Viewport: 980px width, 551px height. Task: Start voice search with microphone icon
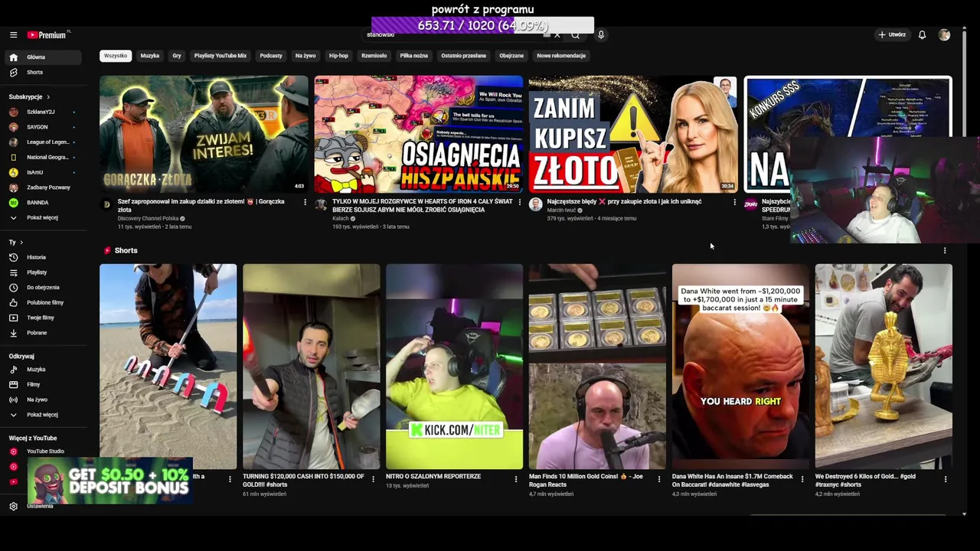601,35
